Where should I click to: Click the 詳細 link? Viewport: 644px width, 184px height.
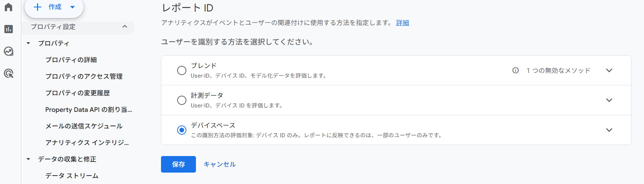point(402,23)
